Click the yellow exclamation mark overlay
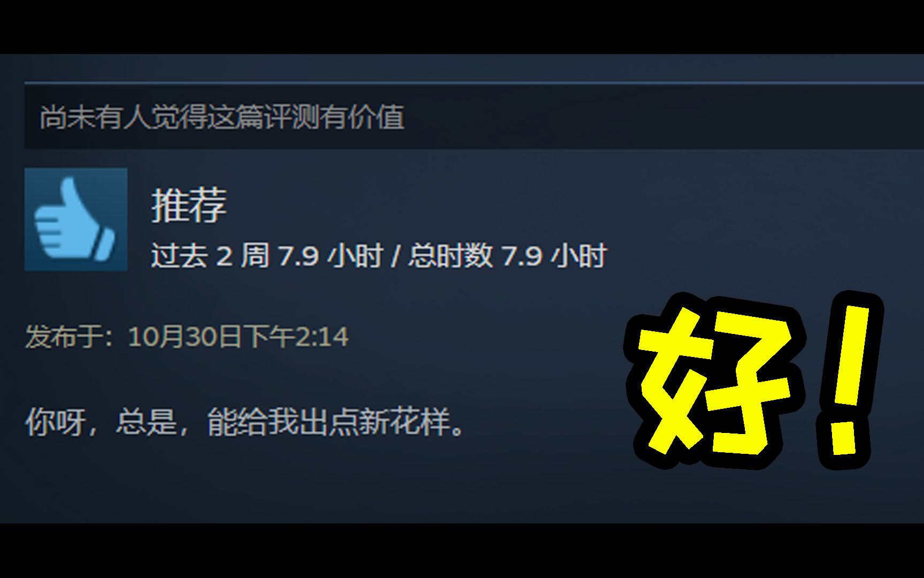The image size is (924, 578). tap(849, 381)
